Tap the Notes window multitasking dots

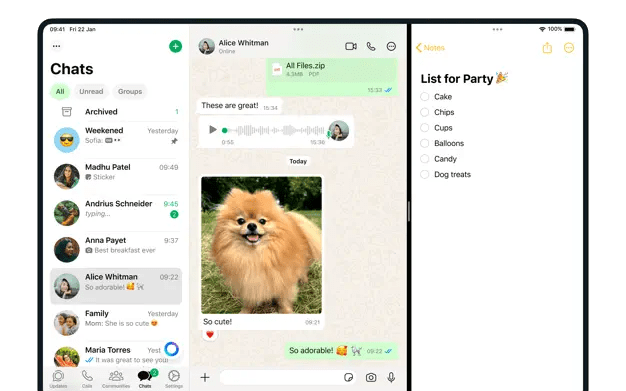497,29
